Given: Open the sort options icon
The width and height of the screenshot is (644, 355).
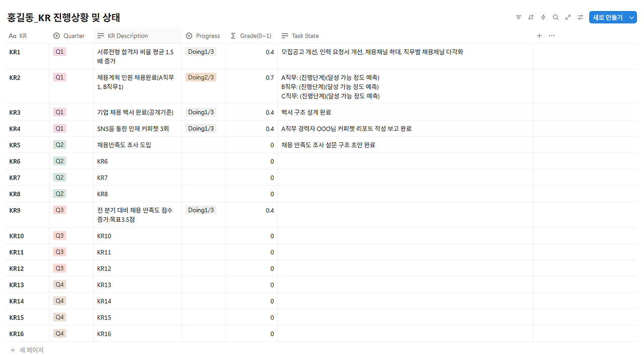Looking at the screenshot, I should click(x=530, y=17).
